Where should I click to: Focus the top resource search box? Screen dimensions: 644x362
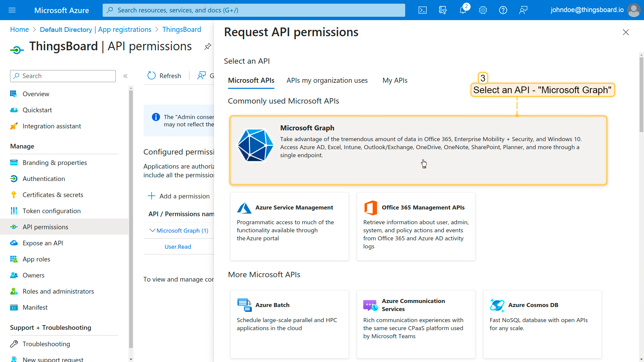coord(254,10)
